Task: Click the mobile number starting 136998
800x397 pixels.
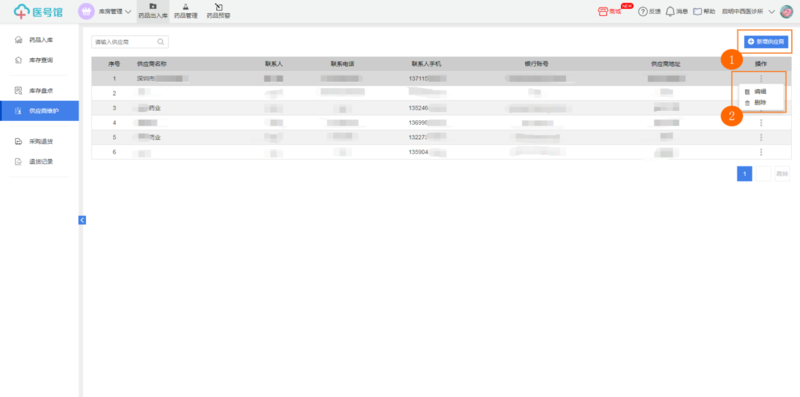Action: 428,122
